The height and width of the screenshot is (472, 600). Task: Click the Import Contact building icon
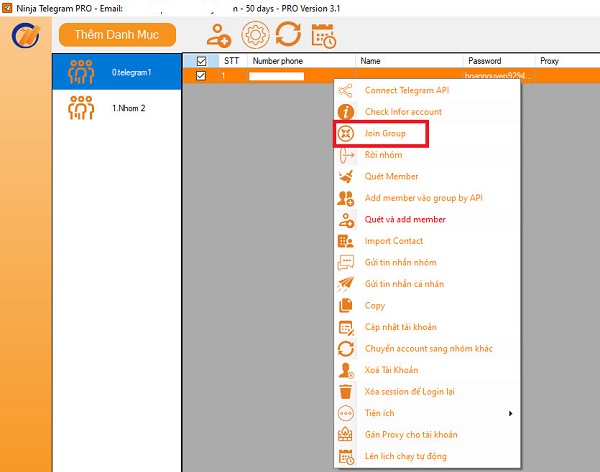(346, 241)
